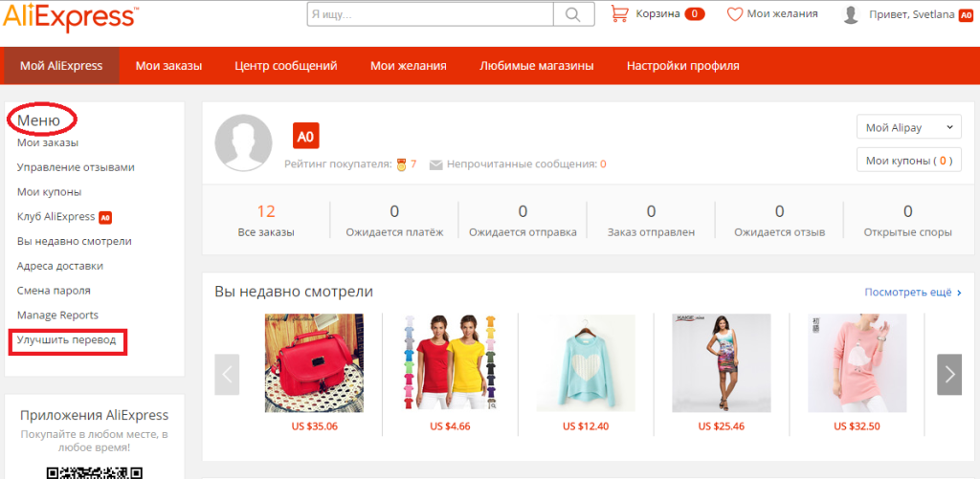Open Адреса доставки link

pyautogui.click(x=60, y=266)
